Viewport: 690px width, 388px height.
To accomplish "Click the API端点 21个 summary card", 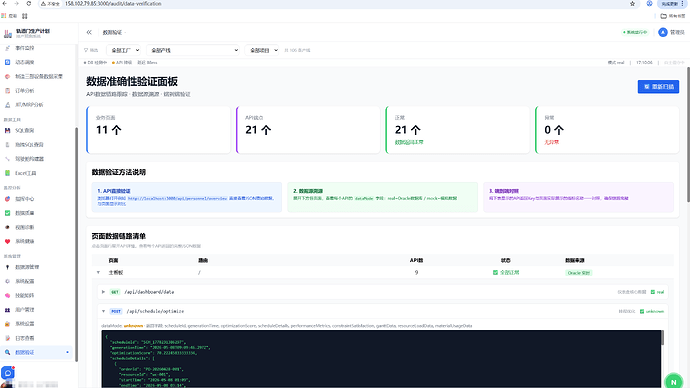I will [x=308, y=130].
